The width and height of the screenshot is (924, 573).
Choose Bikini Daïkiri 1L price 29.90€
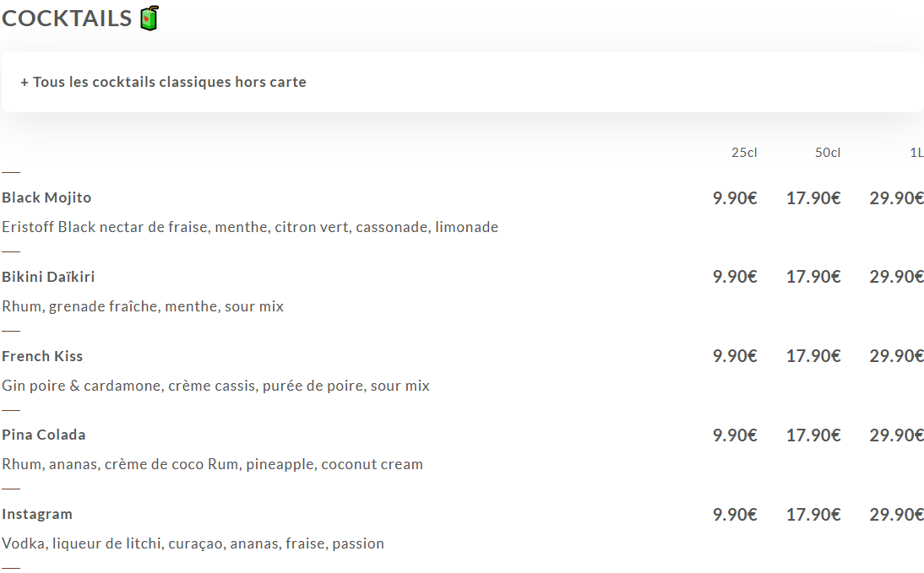coord(896,277)
